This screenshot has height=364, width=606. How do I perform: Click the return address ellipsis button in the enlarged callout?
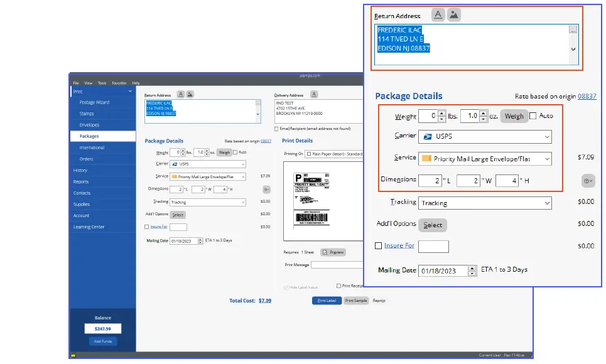tap(573, 29)
